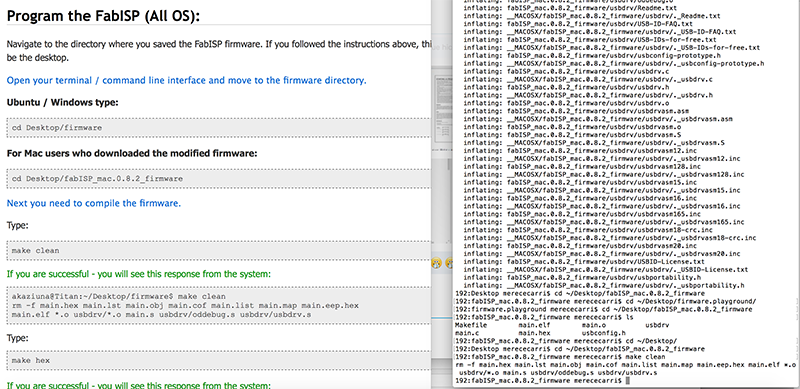The image size is (800, 389).
Task: Click 'main.o' in the terminal ls output
Action: (x=594, y=325)
